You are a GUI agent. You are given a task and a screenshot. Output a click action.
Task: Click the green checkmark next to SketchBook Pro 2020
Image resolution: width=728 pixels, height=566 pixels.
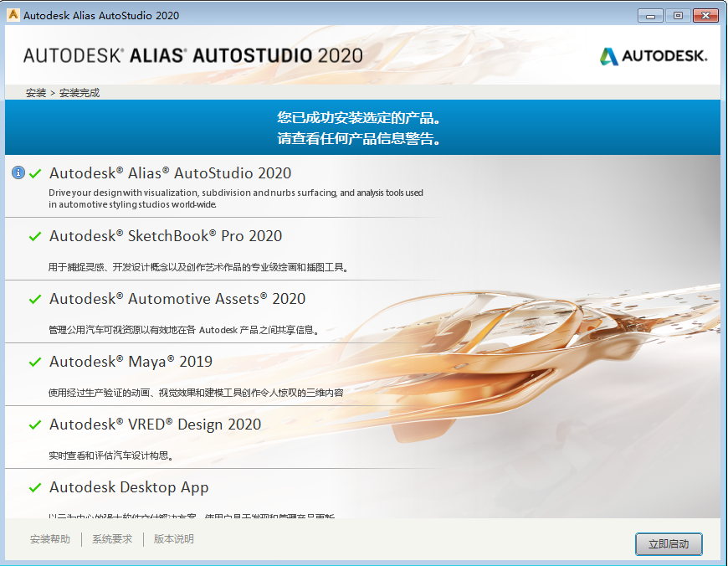point(35,236)
